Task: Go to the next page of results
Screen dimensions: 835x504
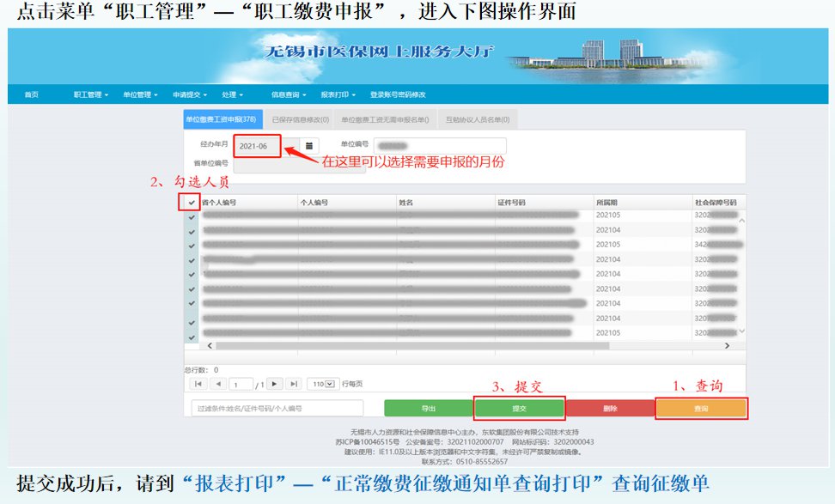Action: [275, 384]
